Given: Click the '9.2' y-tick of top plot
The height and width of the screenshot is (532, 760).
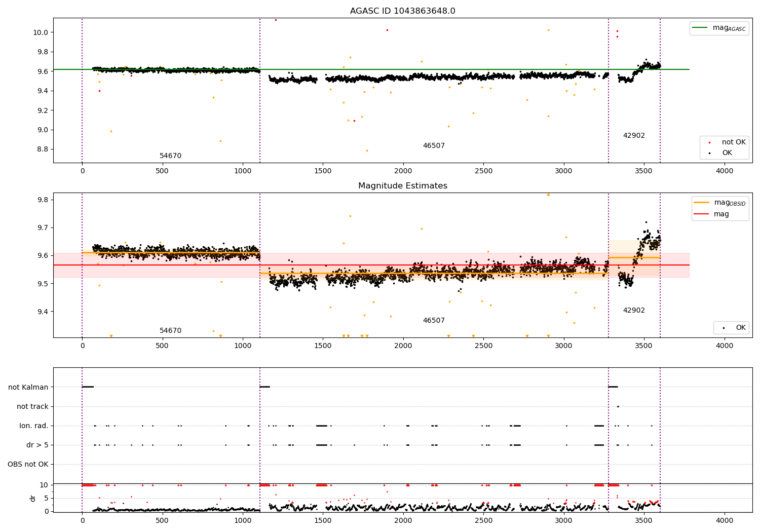Looking at the screenshot, I should pyautogui.click(x=43, y=110).
